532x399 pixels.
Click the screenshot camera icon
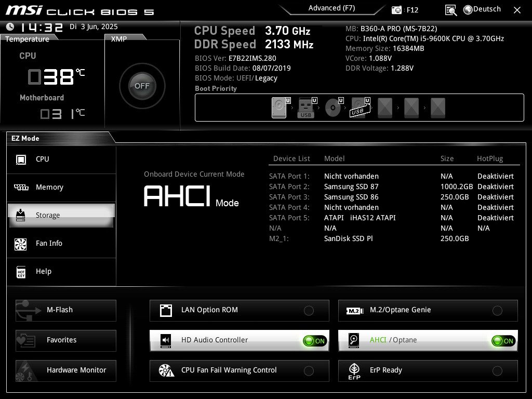(396, 10)
